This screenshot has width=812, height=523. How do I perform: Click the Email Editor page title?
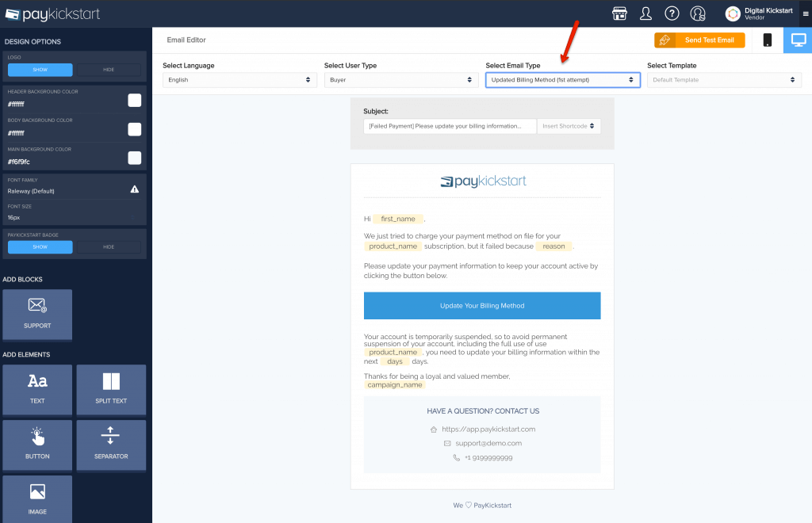pos(186,40)
